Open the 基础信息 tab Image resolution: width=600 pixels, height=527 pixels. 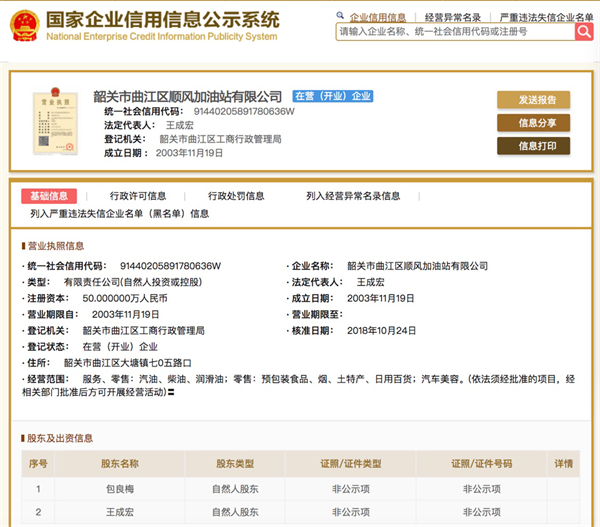point(49,196)
